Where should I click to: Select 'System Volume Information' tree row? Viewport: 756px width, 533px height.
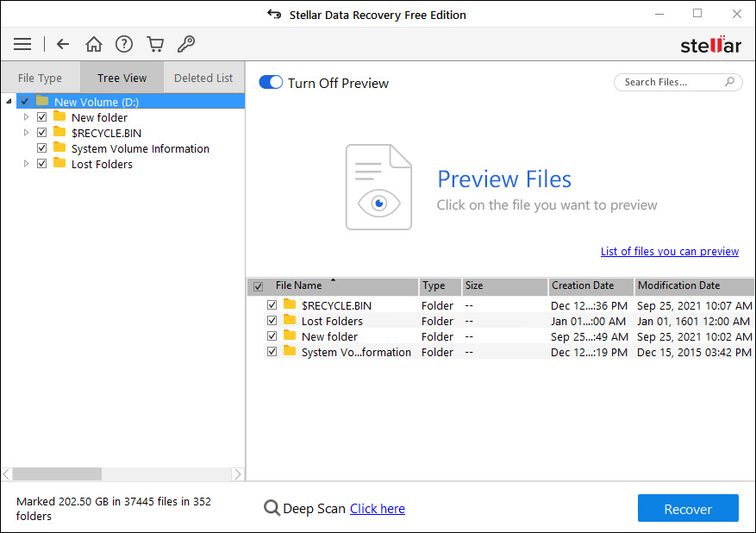(x=141, y=148)
